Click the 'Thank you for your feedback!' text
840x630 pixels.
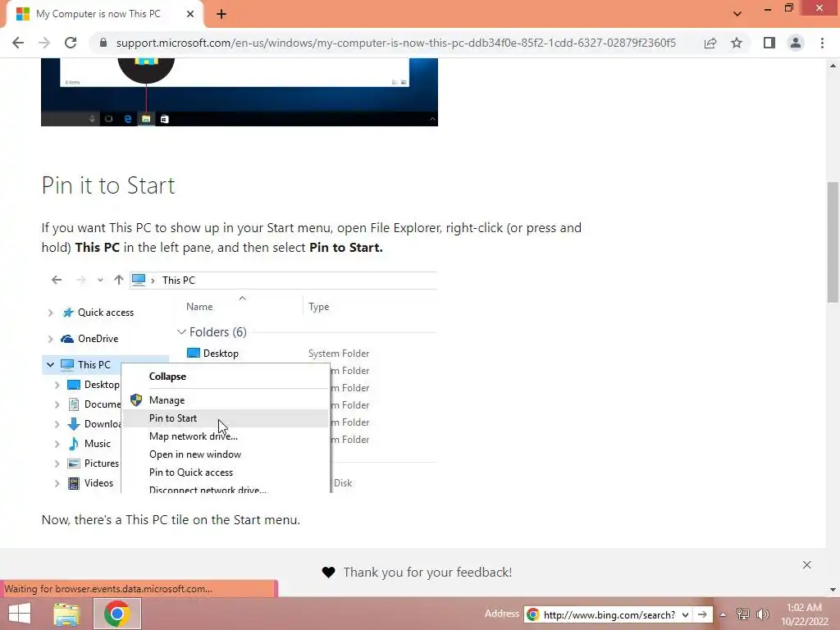(x=427, y=572)
